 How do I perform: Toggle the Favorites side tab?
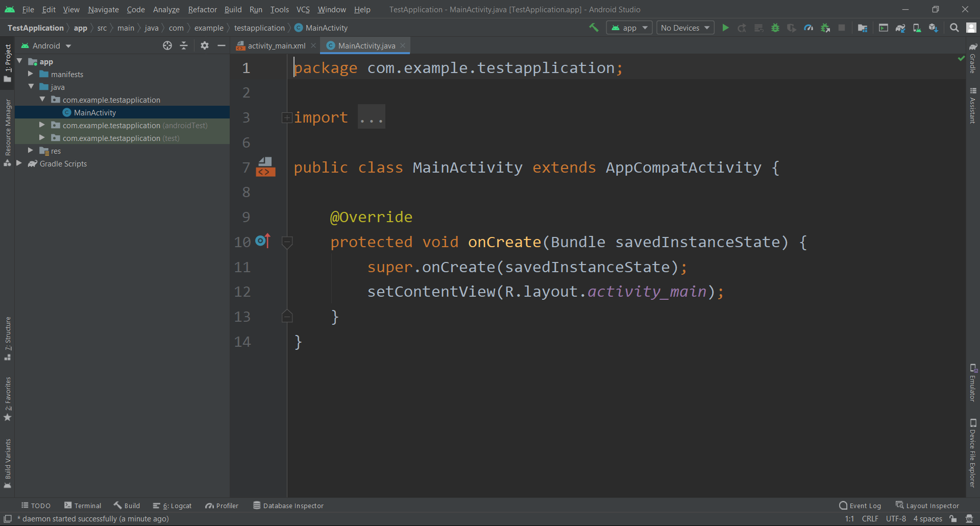(8, 399)
